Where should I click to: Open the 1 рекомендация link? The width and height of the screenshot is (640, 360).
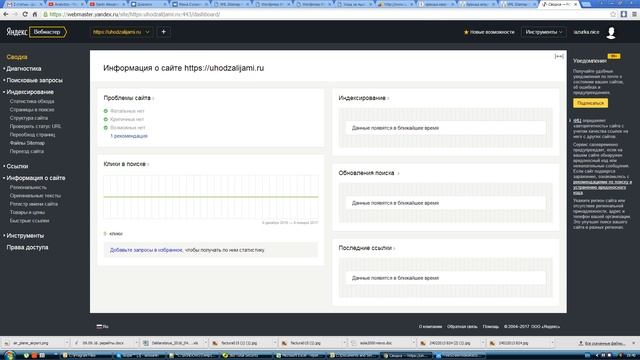pyautogui.click(x=129, y=136)
